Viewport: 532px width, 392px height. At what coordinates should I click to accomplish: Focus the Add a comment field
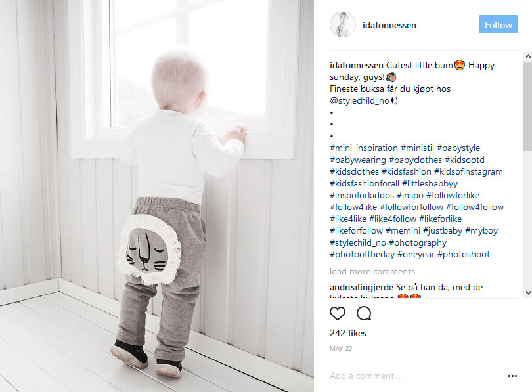[416, 376]
